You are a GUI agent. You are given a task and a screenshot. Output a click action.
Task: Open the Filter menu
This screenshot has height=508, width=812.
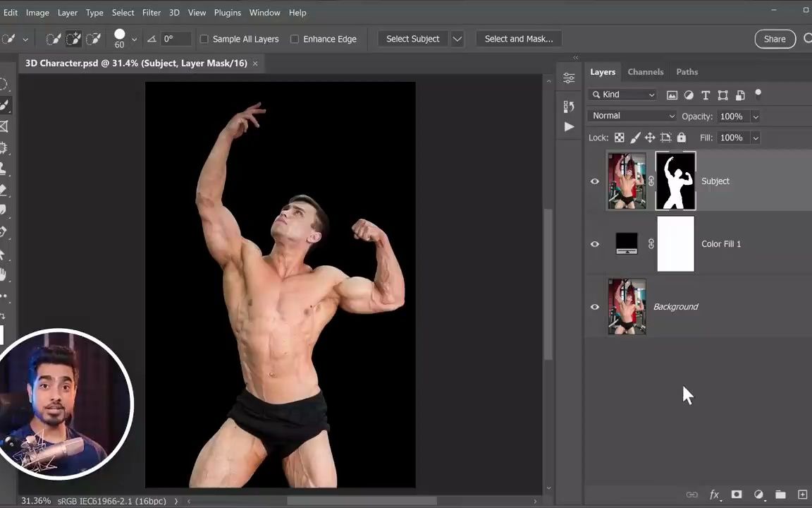point(151,12)
